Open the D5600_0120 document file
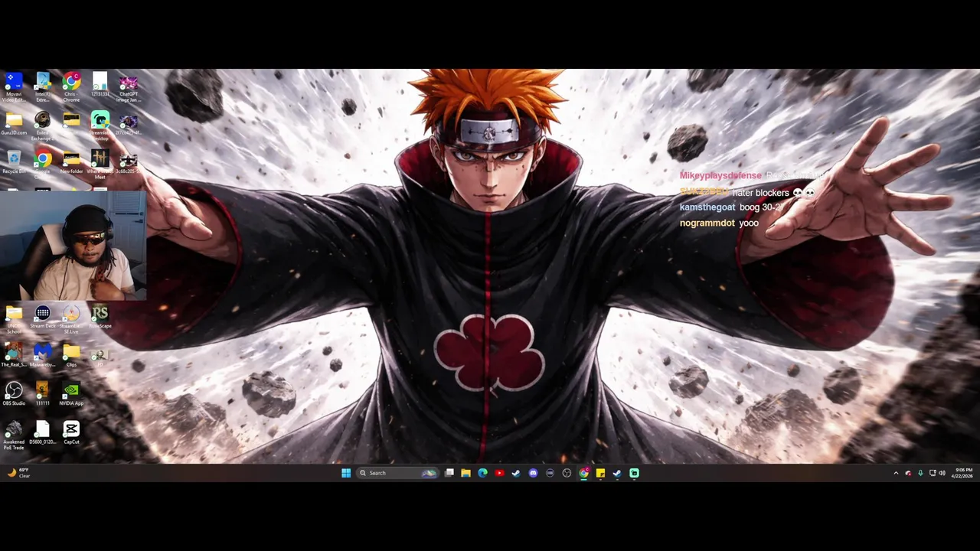The height and width of the screenshot is (551, 980). coord(42,432)
